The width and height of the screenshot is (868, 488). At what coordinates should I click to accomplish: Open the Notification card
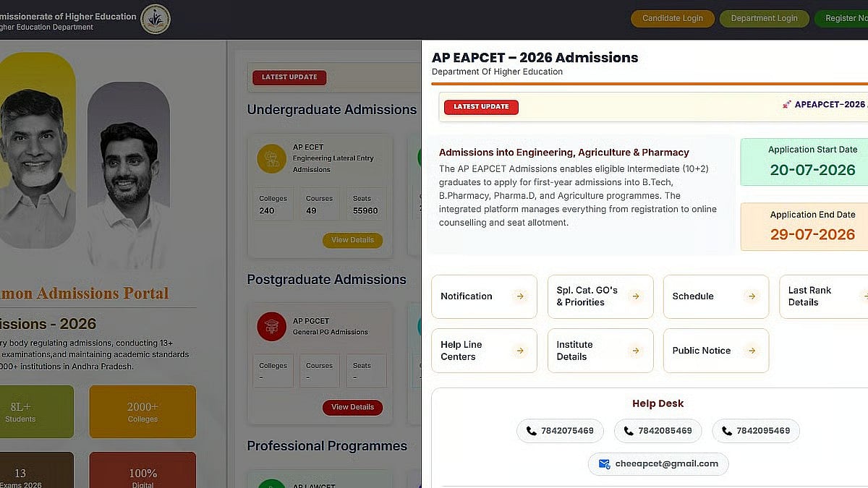click(x=484, y=296)
